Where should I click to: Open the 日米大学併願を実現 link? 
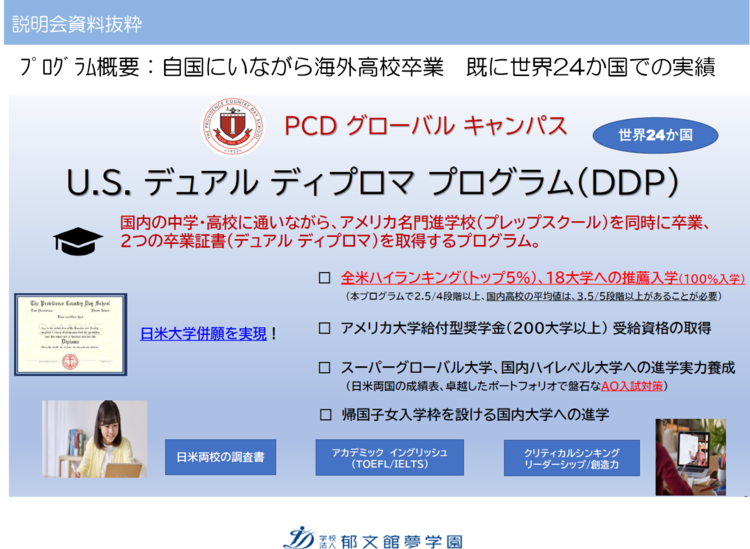[203, 334]
